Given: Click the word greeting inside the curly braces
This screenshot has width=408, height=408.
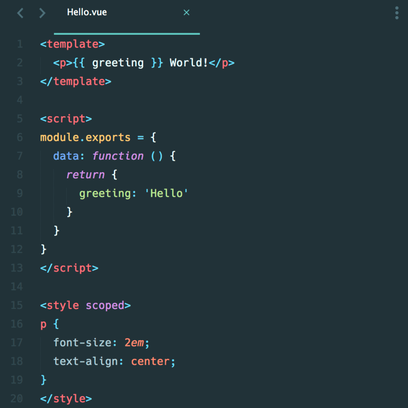Looking at the screenshot, I should point(118,63).
